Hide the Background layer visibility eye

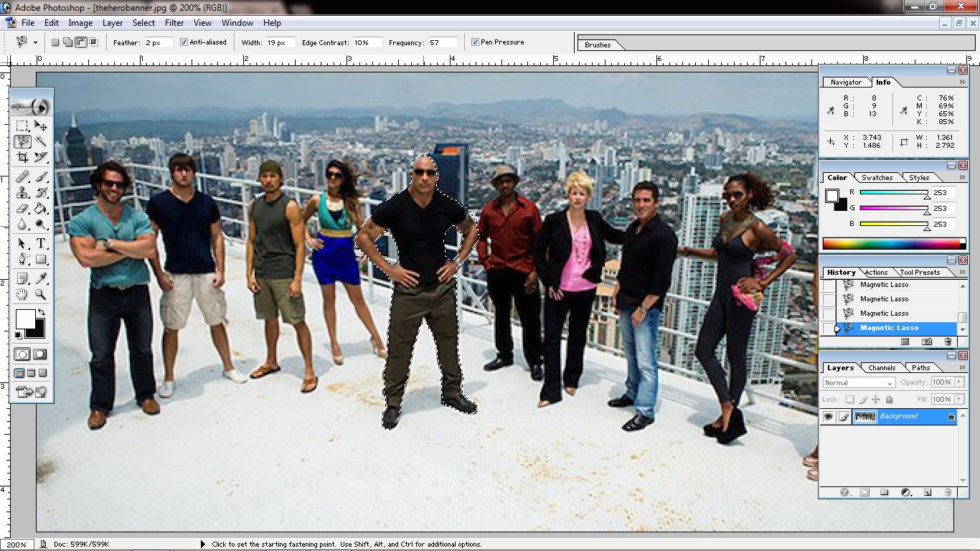tap(827, 417)
